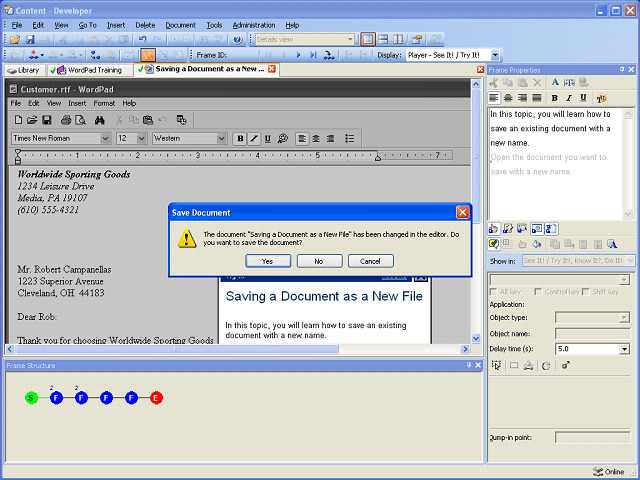Open the Administration menu
The image size is (640, 480).
tap(254, 25)
